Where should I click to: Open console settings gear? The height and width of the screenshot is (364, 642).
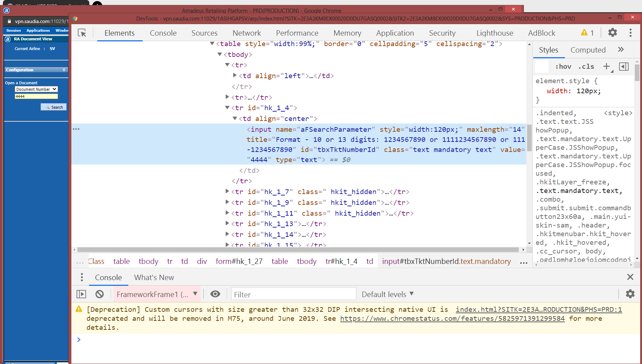click(x=630, y=294)
